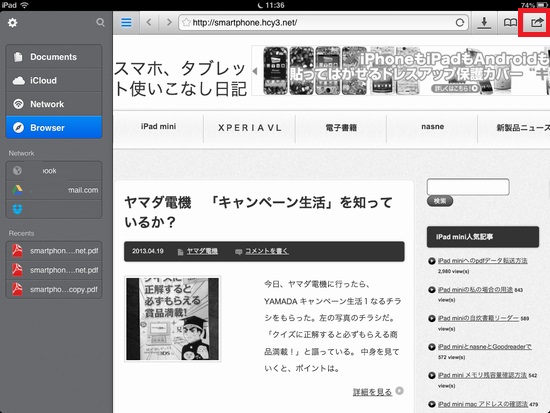The width and height of the screenshot is (550, 413).
Task: Open the Dropbox account row
Action: [54, 209]
